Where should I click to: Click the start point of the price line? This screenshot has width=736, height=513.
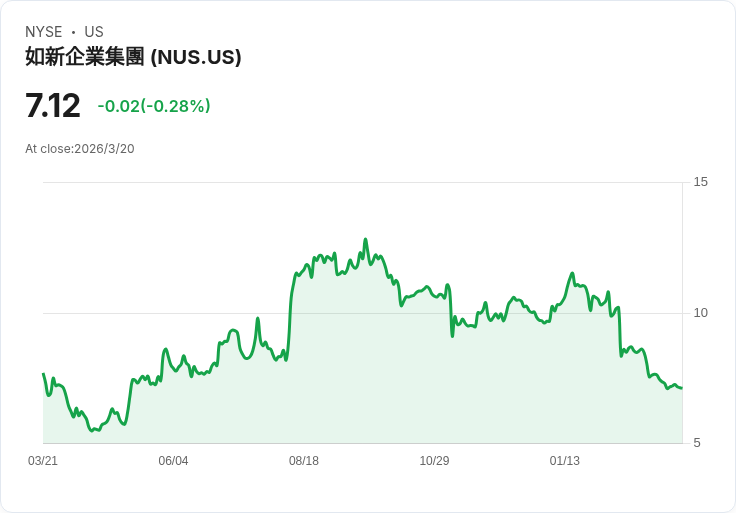click(43, 374)
